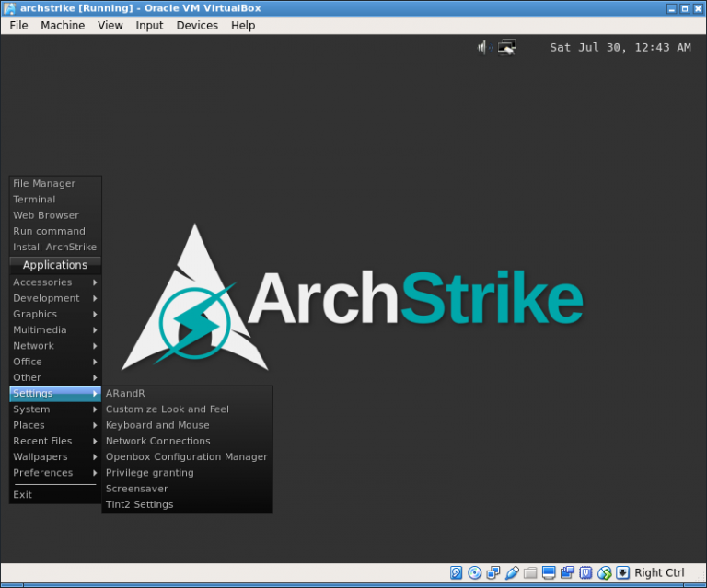707x588 pixels.
Task: Open Tint2 Settings
Action: point(187,504)
